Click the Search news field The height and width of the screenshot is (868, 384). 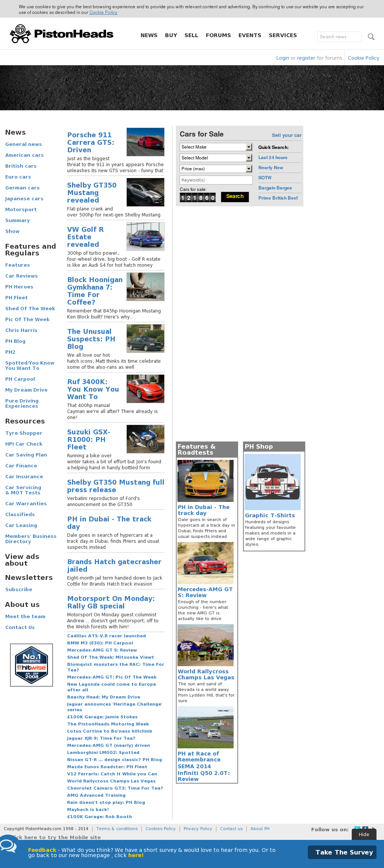(339, 37)
